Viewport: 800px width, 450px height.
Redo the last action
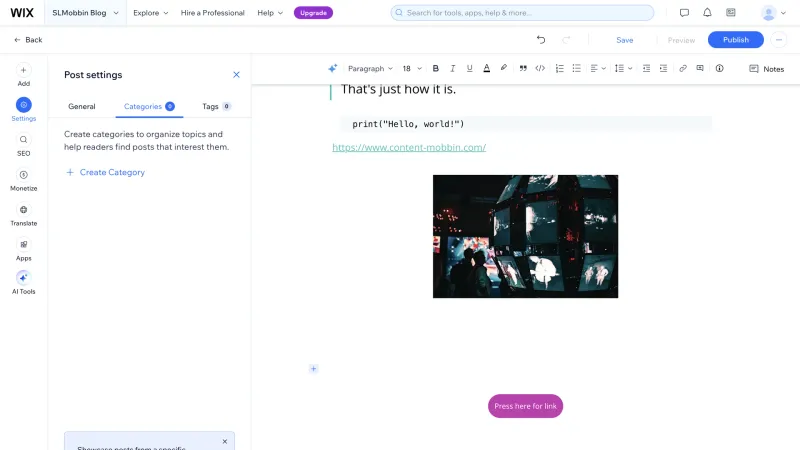566,40
